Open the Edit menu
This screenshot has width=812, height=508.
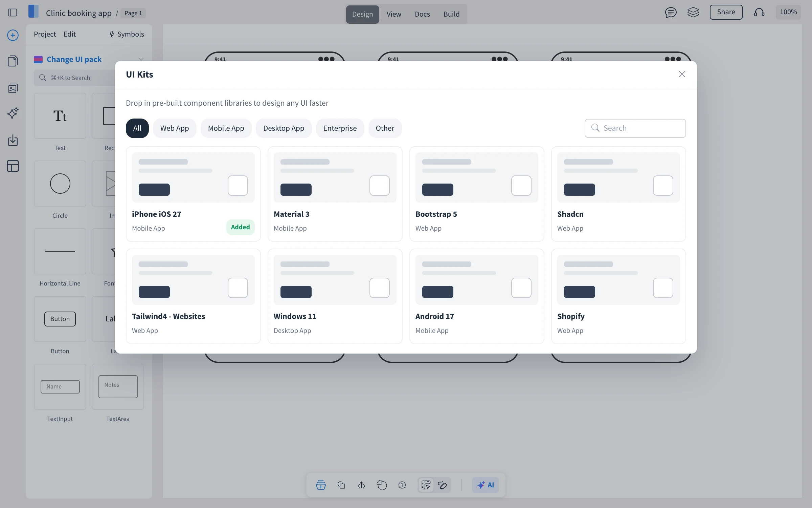coord(69,34)
